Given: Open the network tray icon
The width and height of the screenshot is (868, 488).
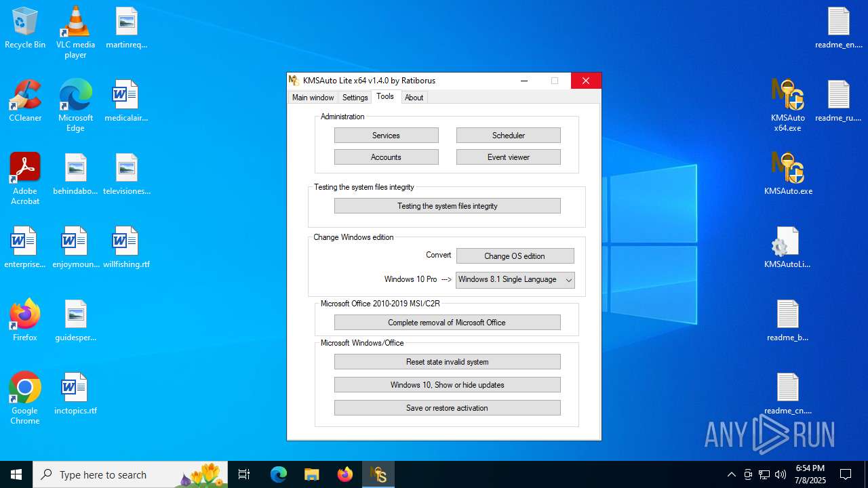Looking at the screenshot, I should coord(764,474).
